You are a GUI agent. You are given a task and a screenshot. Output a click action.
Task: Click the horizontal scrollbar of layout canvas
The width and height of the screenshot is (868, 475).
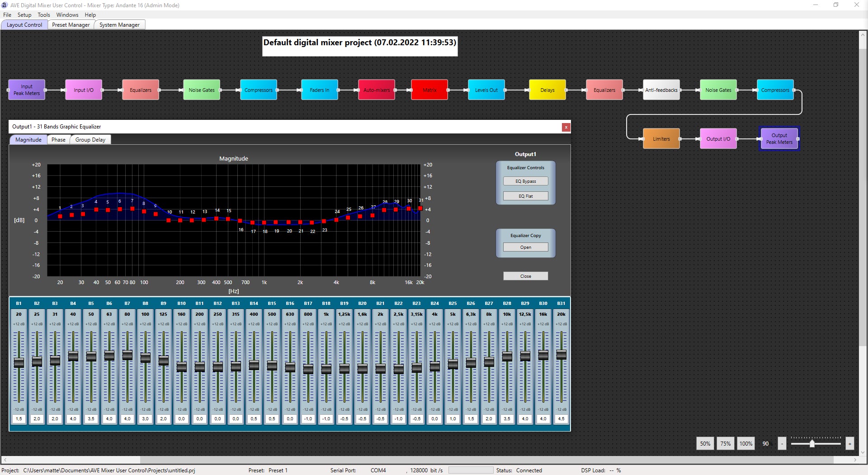click(429, 460)
